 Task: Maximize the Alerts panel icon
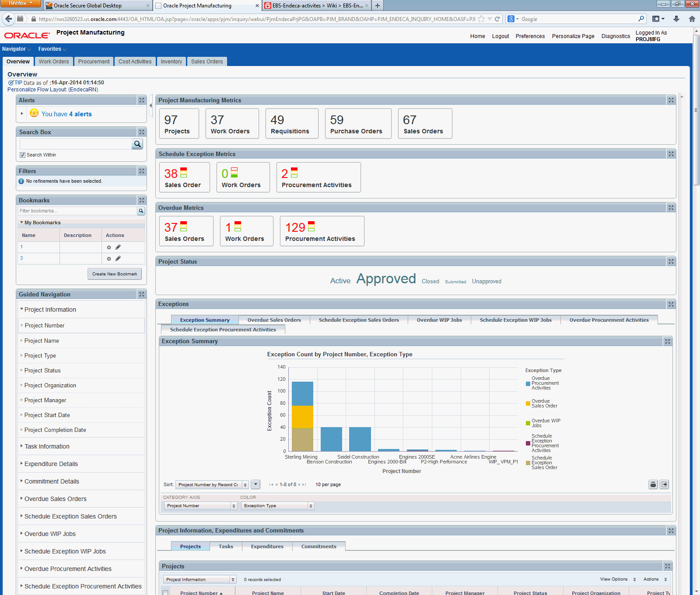point(142,100)
